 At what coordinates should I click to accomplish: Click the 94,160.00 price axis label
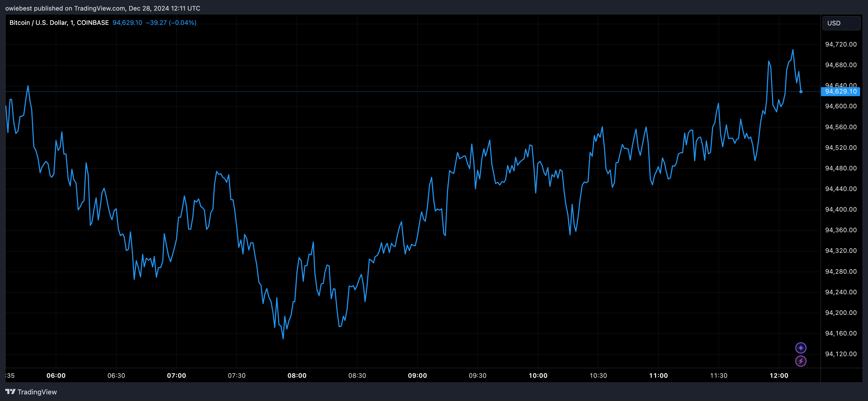[x=841, y=333]
